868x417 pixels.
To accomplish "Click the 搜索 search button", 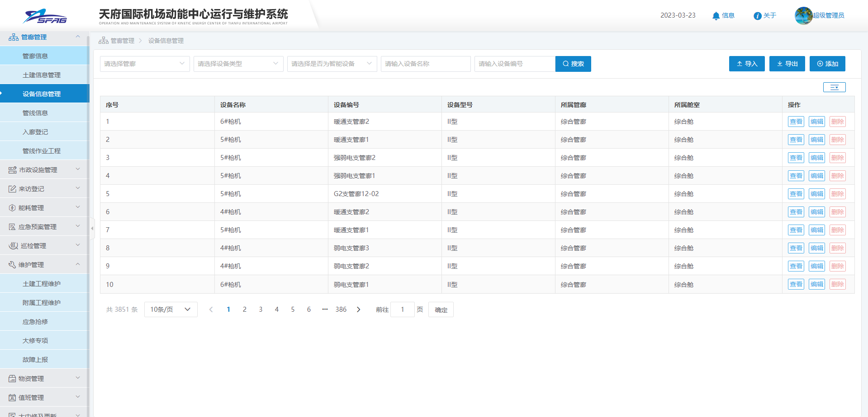I will (573, 64).
